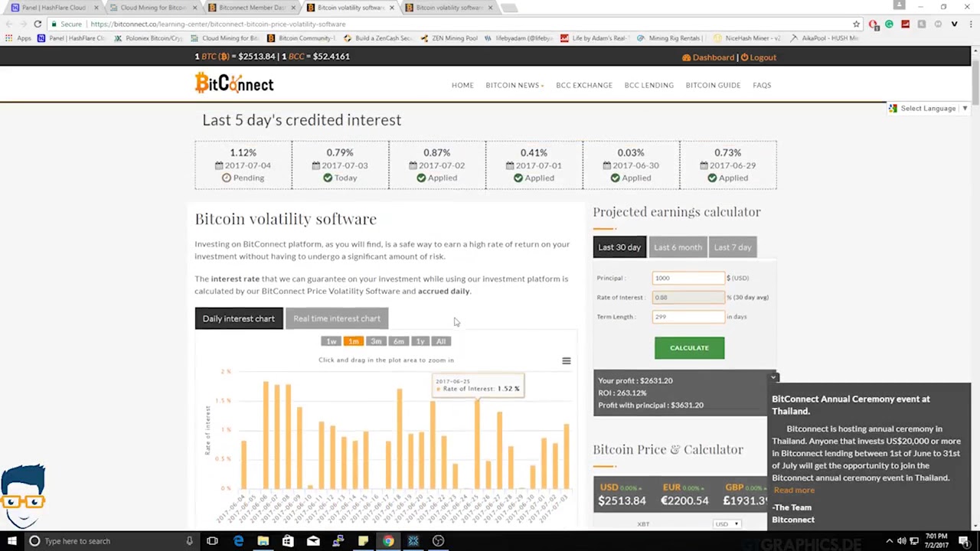Open the USD currency dropdown in the calculator
Viewport: 980px width, 551px height.
[727, 524]
